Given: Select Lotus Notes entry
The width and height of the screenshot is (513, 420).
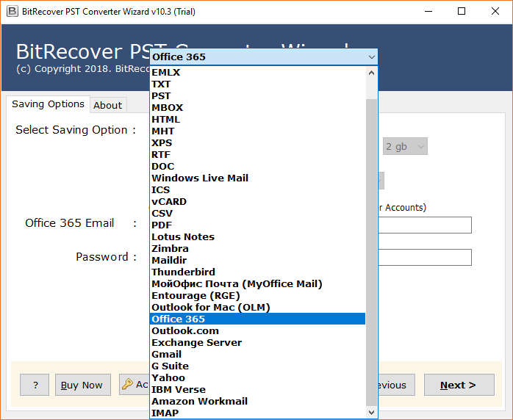Looking at the screenshot, I should tap(257, 237).
